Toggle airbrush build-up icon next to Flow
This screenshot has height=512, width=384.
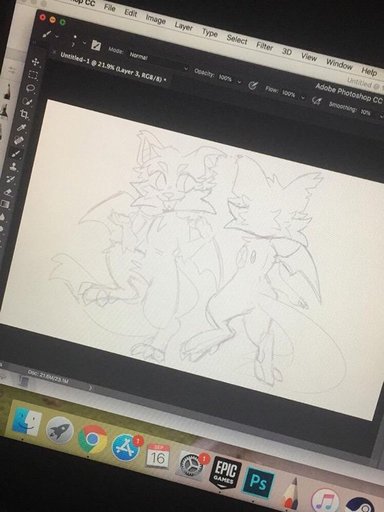pyautogui.click(x=316, y=100)
